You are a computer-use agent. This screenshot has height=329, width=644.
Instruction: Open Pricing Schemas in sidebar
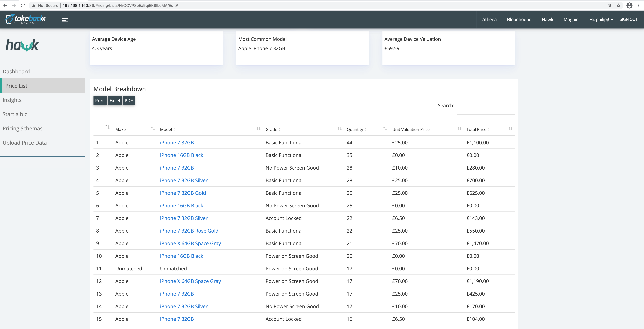[22, 128]
